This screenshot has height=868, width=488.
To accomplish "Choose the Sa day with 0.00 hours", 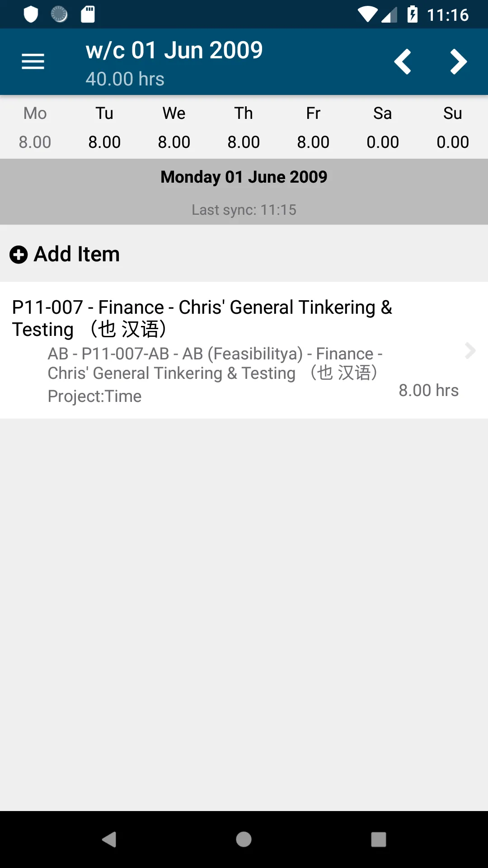I will [x=383, y=127].
